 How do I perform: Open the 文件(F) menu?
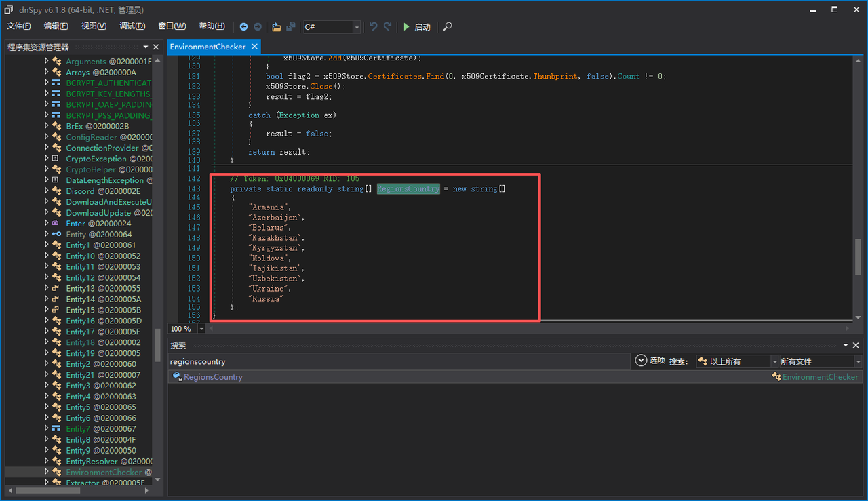tap(19, 26)
